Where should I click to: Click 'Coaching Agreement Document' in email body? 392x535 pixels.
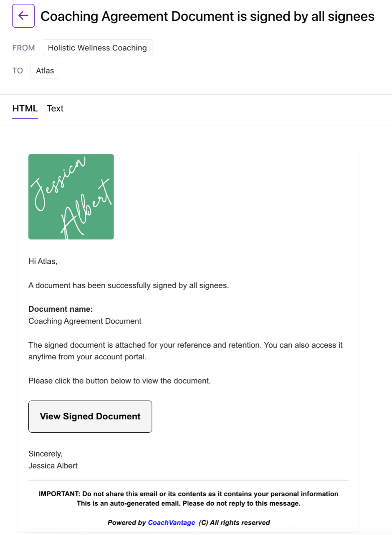pyautogui.click(x=85, y=321)
